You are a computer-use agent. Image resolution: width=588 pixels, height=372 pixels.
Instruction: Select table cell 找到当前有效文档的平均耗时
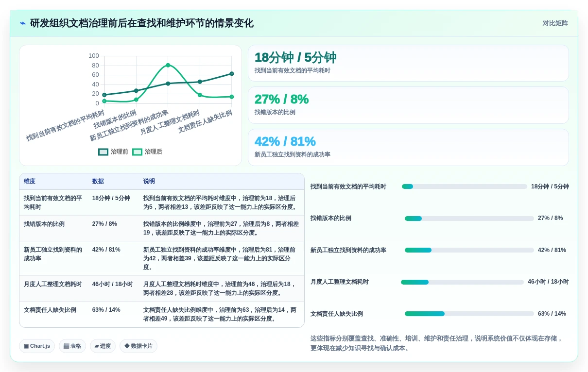coord(53,203)
